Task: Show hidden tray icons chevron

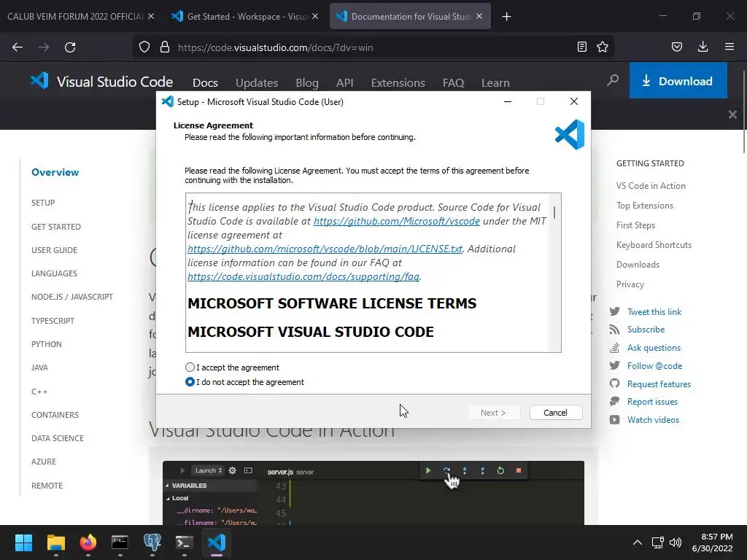Action: coord(638,542)
